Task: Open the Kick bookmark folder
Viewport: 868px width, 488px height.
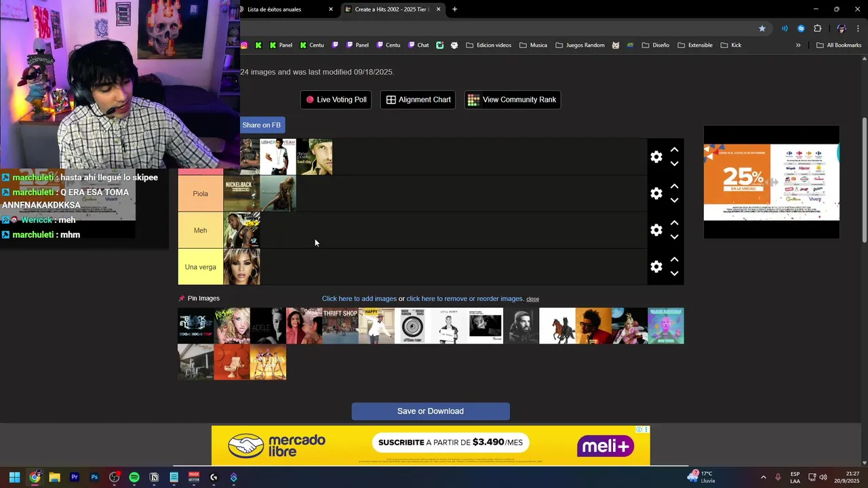Action: pos(731,45)
